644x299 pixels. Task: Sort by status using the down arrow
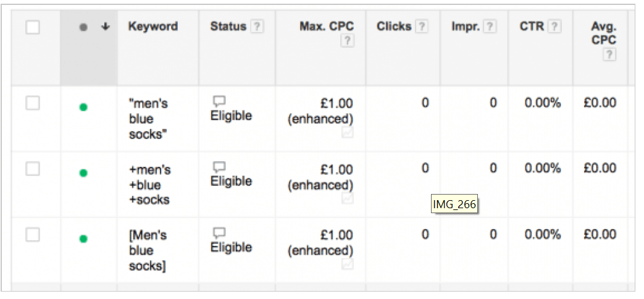106,27
